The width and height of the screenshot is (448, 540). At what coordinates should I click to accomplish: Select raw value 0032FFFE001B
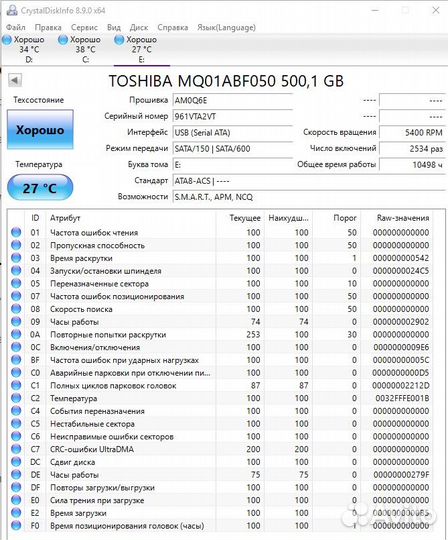402,398
